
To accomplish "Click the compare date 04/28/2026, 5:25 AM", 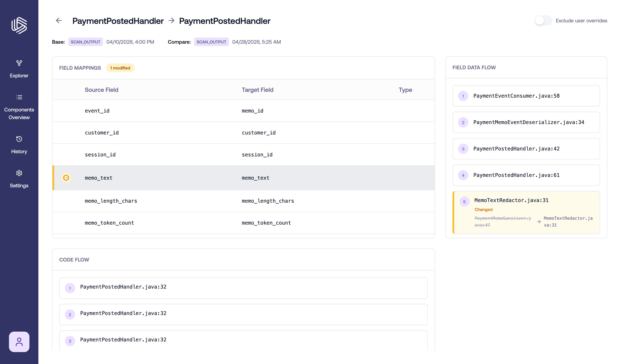I will coord(256,42).
